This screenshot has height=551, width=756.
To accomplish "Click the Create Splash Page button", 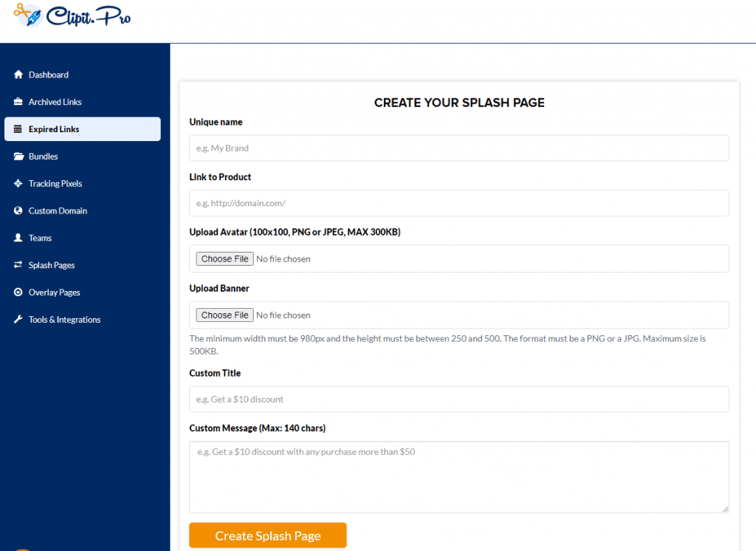I will (267, 535).
